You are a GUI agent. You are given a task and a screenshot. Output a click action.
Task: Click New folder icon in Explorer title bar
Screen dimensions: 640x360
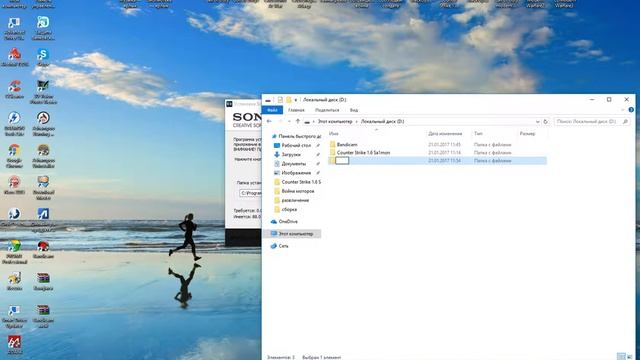(x=289, y=100)
